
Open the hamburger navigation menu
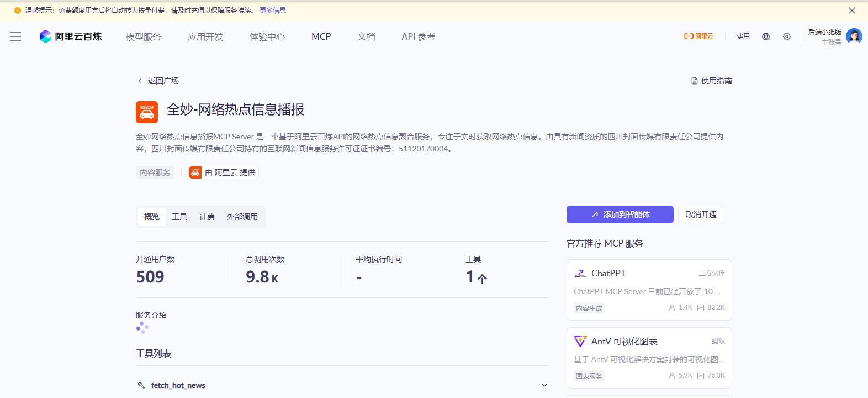15,36
